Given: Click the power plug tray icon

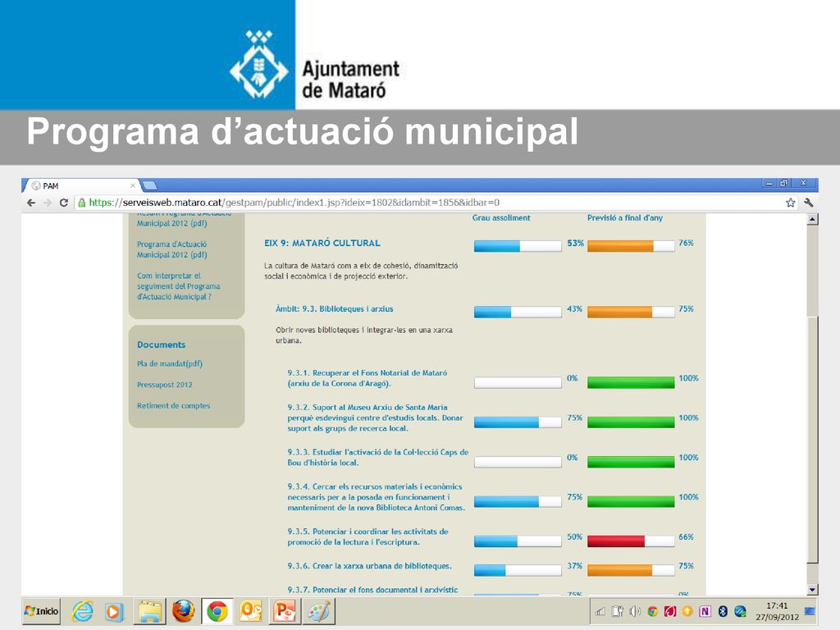Looking at the screenshot, I should tap(618, 611).
